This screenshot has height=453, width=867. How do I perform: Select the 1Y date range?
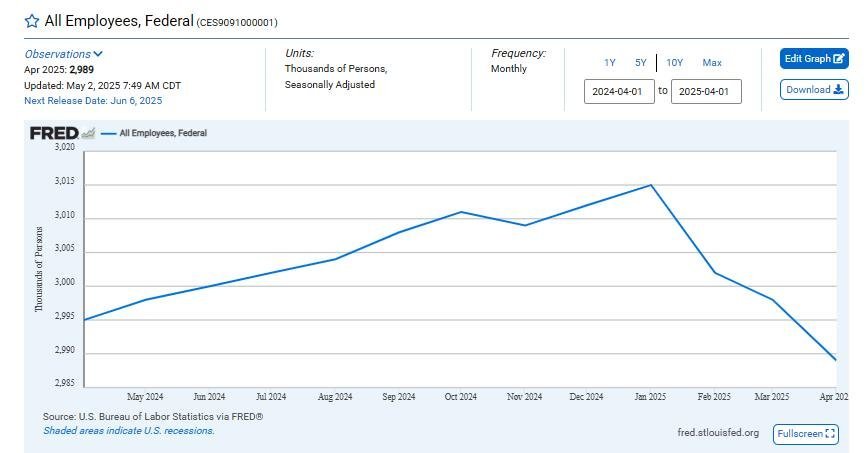(610, 63)
